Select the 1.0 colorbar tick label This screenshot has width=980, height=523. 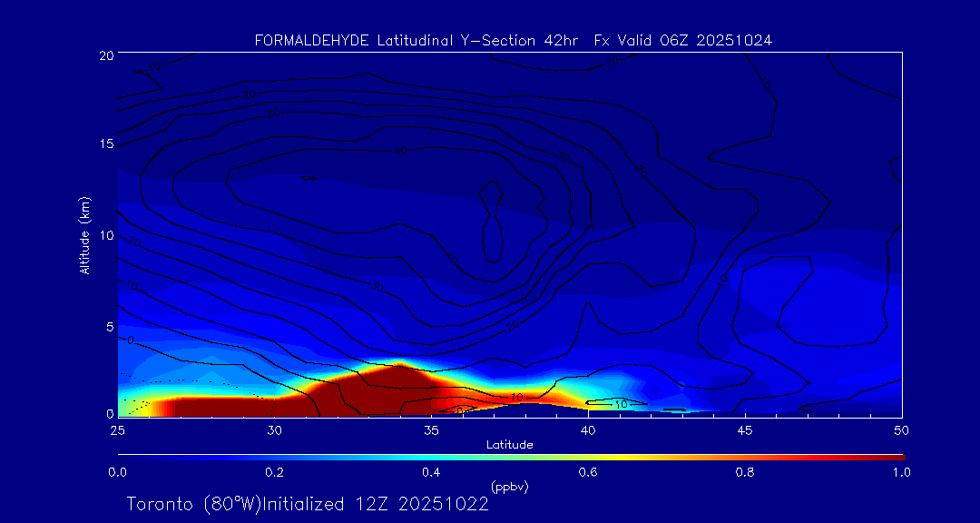pyautogui.click(x=901, y=472)
